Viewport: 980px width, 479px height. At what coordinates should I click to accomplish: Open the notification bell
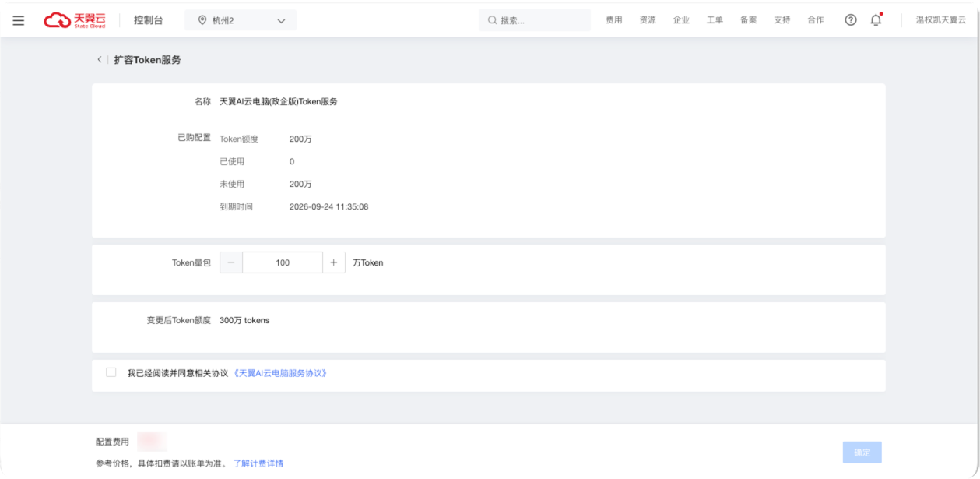(876, 20)
